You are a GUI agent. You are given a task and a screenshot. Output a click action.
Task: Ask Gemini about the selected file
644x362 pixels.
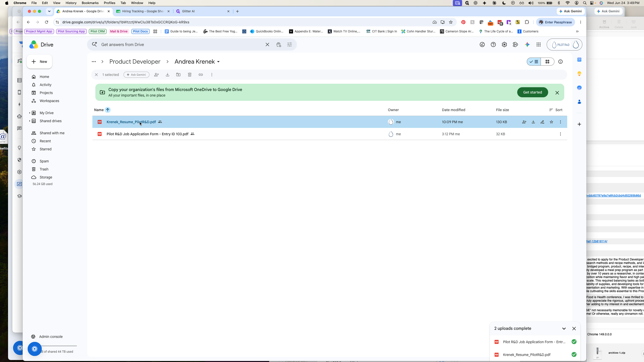click(136, 75)
